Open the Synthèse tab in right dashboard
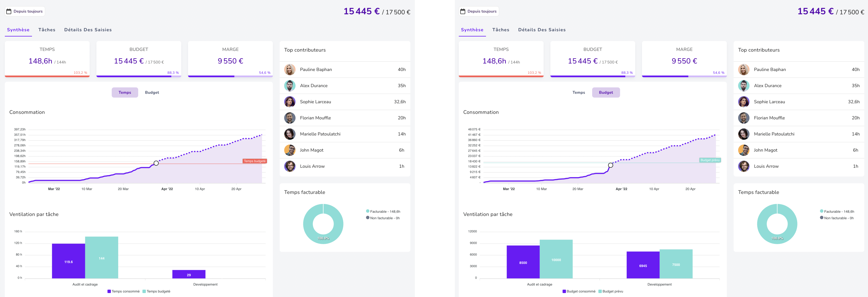Screen dimensions: 868x297 point(472,30)
